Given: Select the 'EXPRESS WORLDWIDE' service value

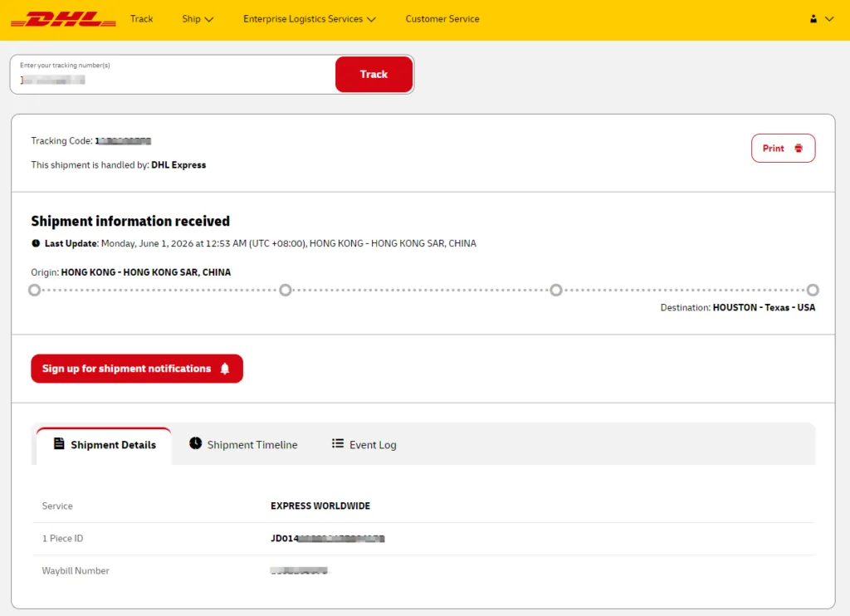Looking at the screenshot, I should click(x=320, y=506).
